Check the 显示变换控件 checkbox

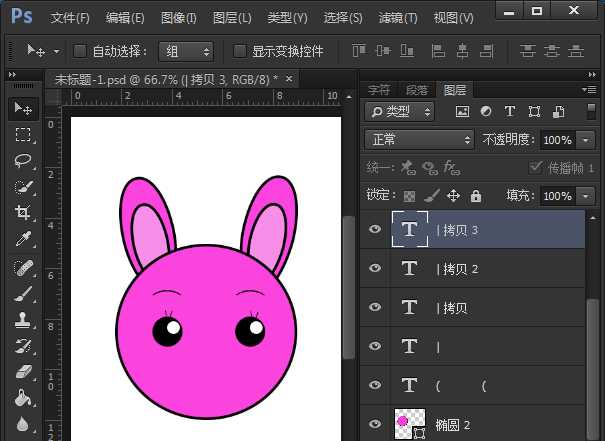(x=239, y=51)
